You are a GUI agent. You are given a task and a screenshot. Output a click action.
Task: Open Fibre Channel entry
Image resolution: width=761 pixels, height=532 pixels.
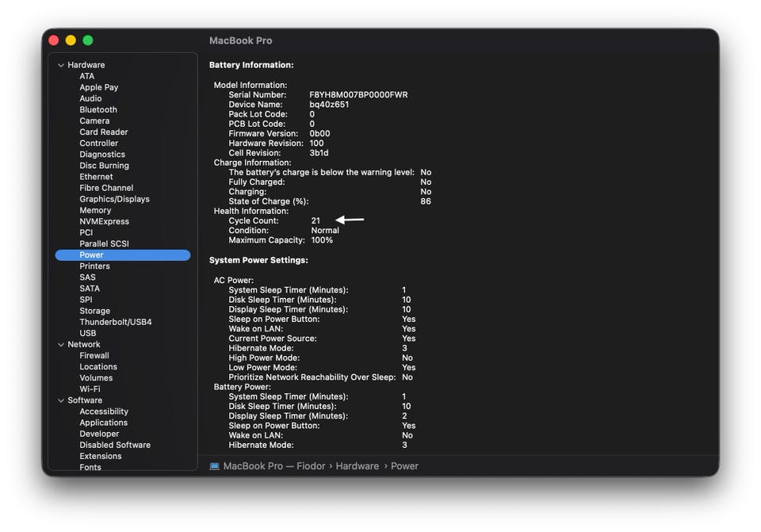pos(106,188)
